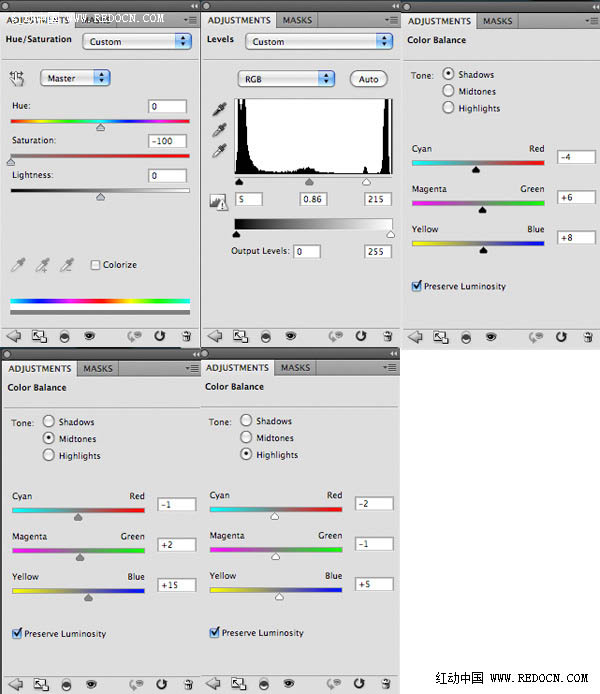Click the back arrow in Levels panel footer
The image size is (600, 694).
(x=215, y=336)
